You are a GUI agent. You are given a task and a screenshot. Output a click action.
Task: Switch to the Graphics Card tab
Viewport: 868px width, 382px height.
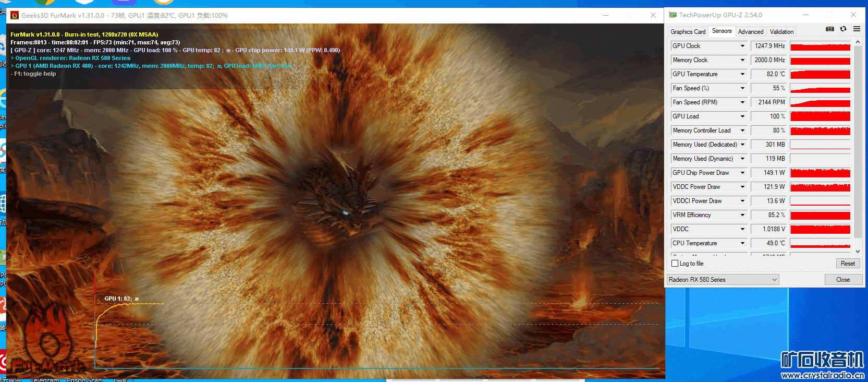pyautogui.click(x=688, y=32)
